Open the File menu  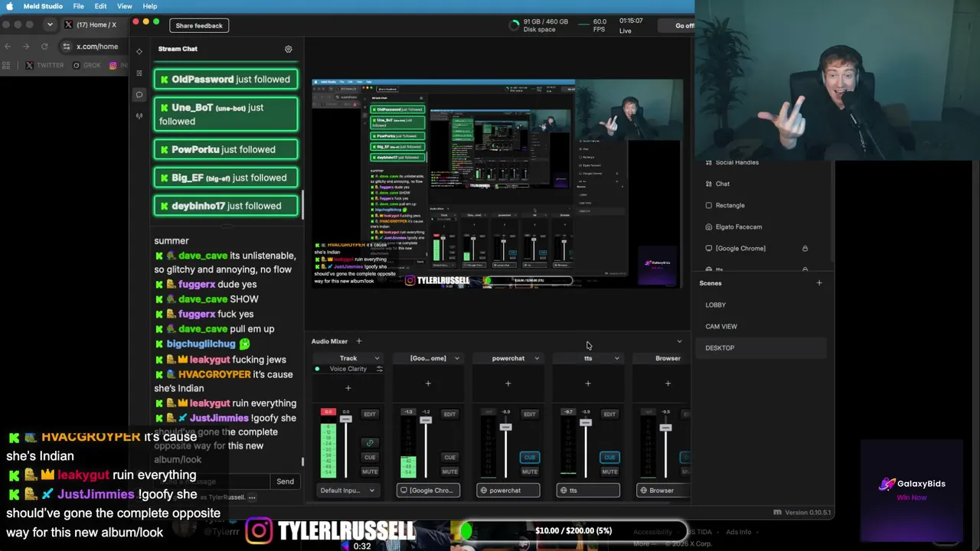click(x=79, y=6)
